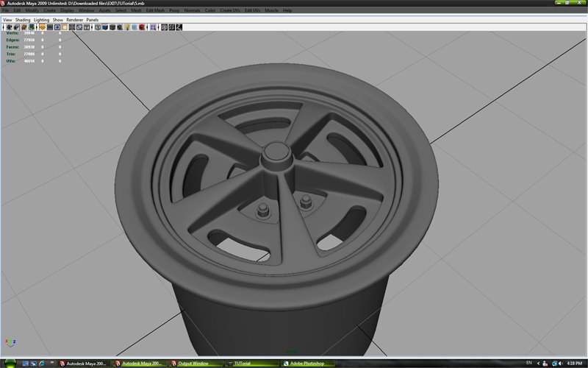
Task: Open the Lighting panel menu
Action: tap(41, 20)
